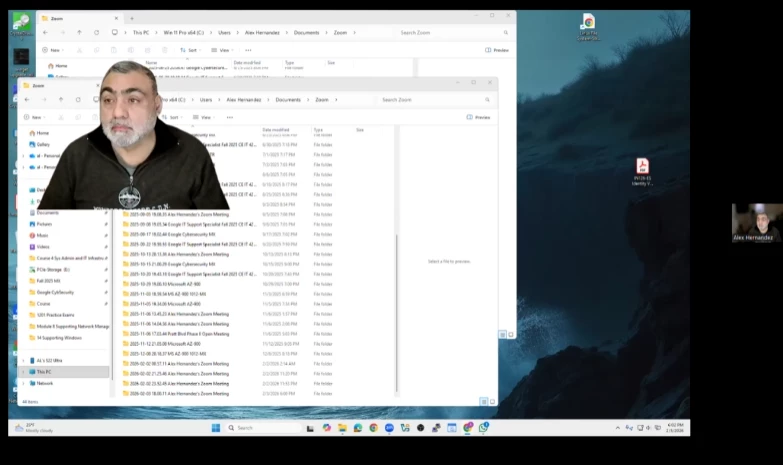The height and width of the screenshot is (465, 783).
Task: Open Task View from the taskbar
Action: [310, 428]
